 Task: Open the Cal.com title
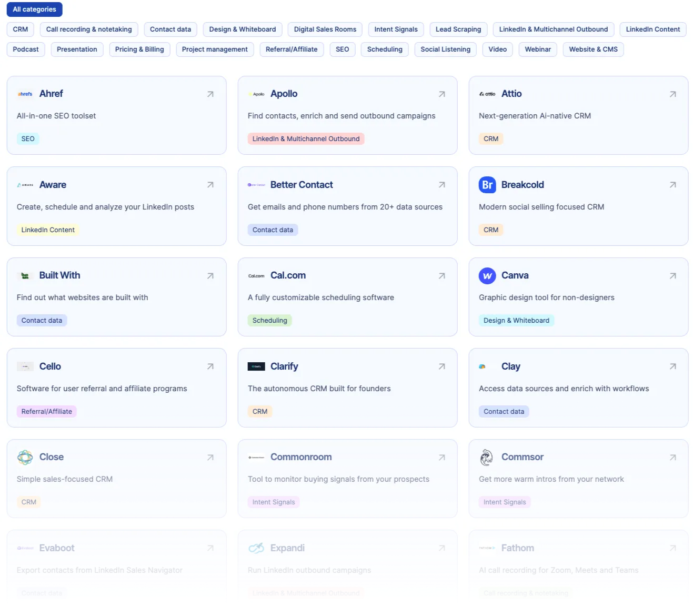pyautogui.click(x=288, y=275)
